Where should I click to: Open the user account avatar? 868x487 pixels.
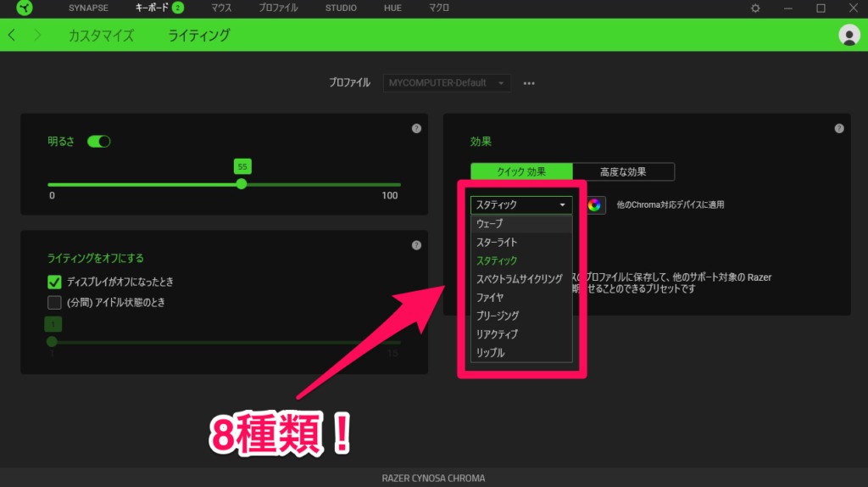click(849, 35)
